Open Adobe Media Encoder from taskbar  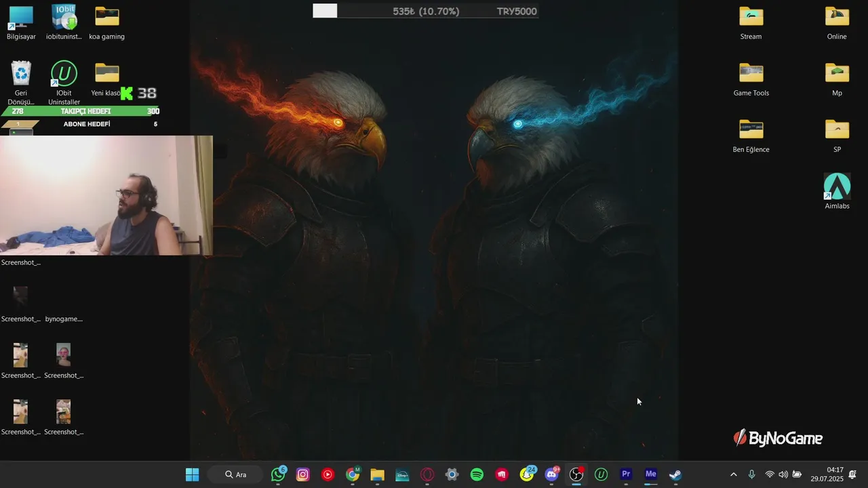651,474
